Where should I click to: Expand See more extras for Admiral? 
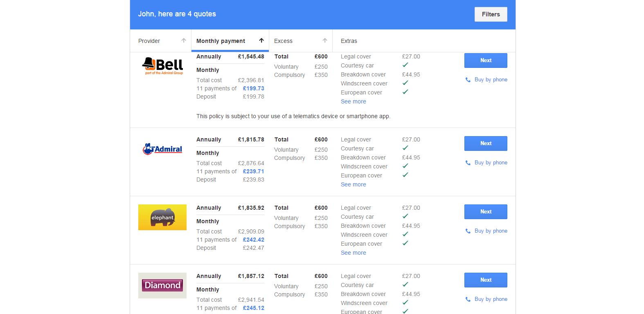(354, 184)
